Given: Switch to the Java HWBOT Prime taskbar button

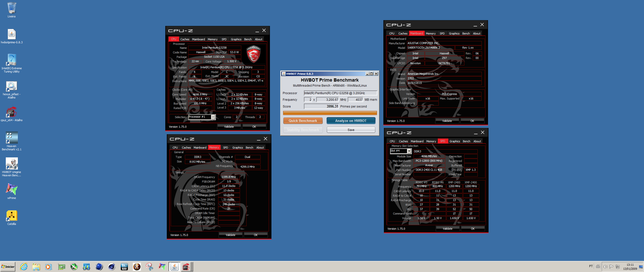Looking at the screenshot, I should [x=174, y=267].
